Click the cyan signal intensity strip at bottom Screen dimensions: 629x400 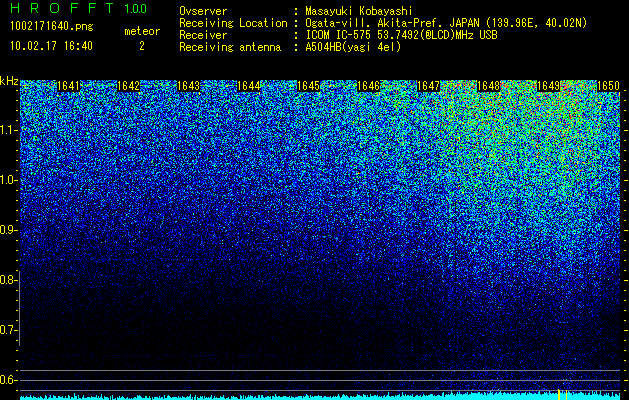tap(320, 397)
